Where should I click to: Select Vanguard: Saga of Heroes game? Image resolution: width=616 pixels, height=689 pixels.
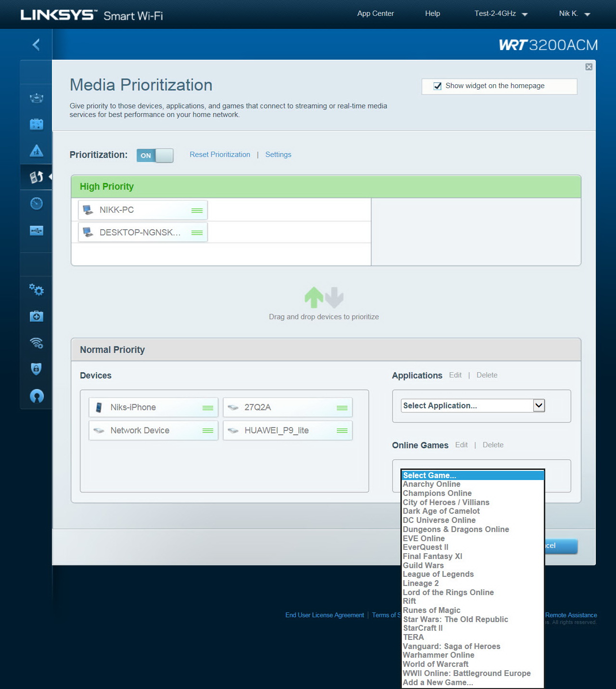[473, 646]
